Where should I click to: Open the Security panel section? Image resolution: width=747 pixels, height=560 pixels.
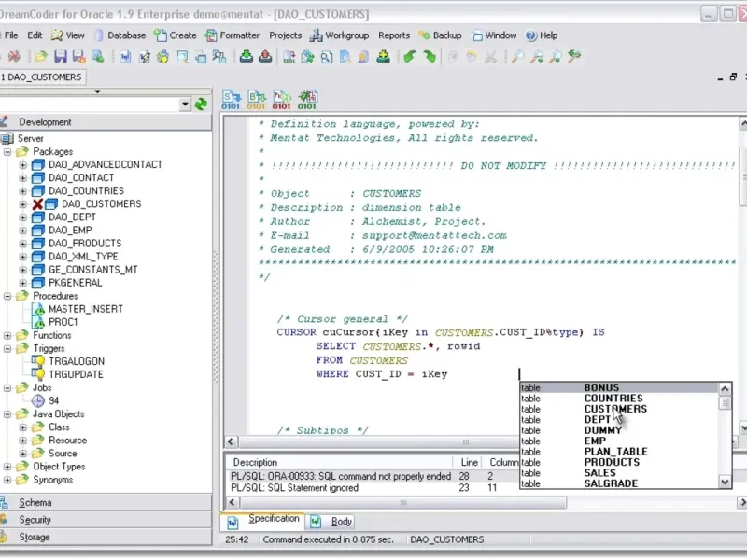(x=35, y=520)
